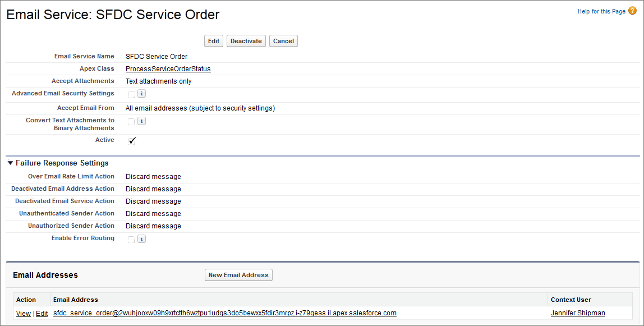Click info icon beside Convert Text Attachments
Image resolution: width=644 pixels, height=326 pixels.
(x=141, y=121)
